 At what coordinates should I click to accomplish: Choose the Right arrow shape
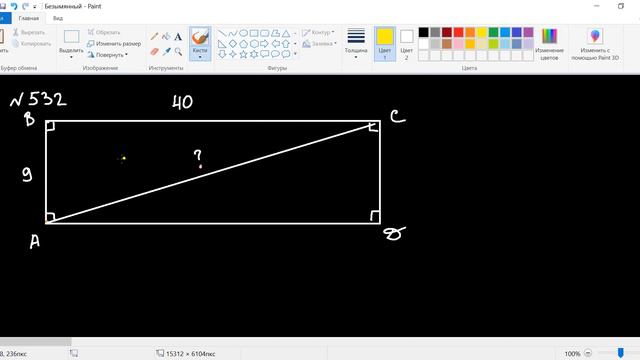(264, 44)
